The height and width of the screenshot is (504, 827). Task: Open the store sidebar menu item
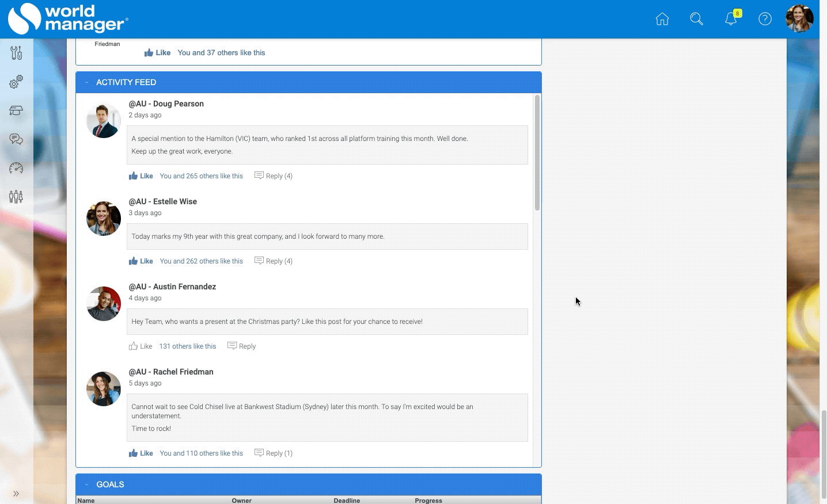(x=16, y=110)
